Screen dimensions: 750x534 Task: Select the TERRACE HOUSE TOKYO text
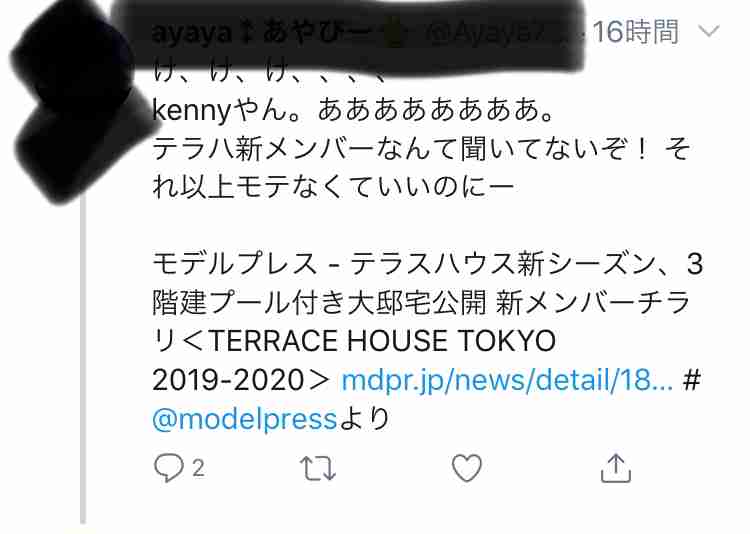click(x=382, y=341)
